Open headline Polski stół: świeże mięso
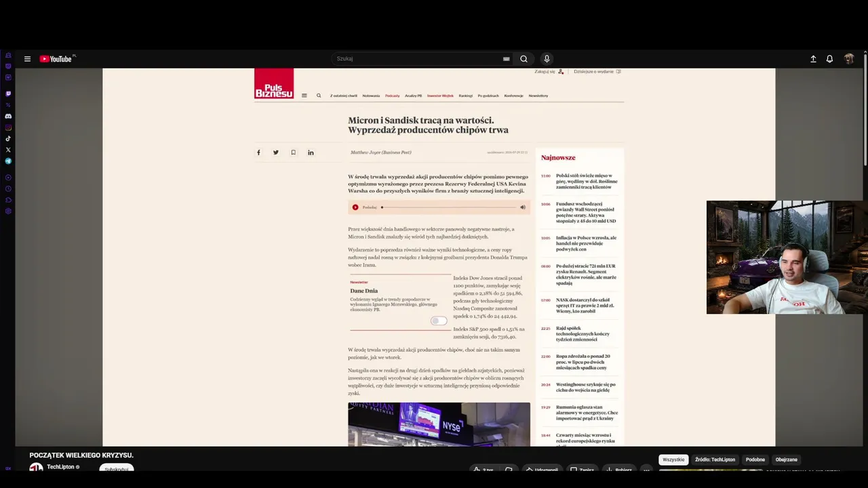Screen dimensions: 868x488 (x=587, y=181)
